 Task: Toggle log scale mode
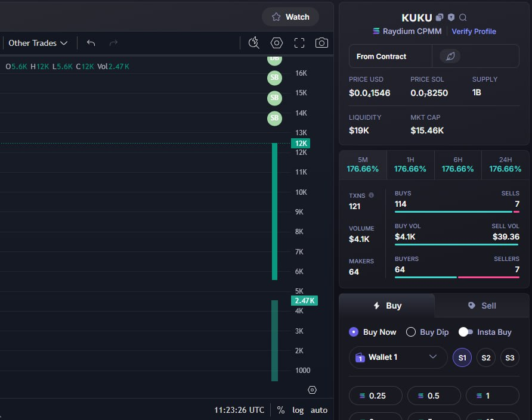coord(298,410)
